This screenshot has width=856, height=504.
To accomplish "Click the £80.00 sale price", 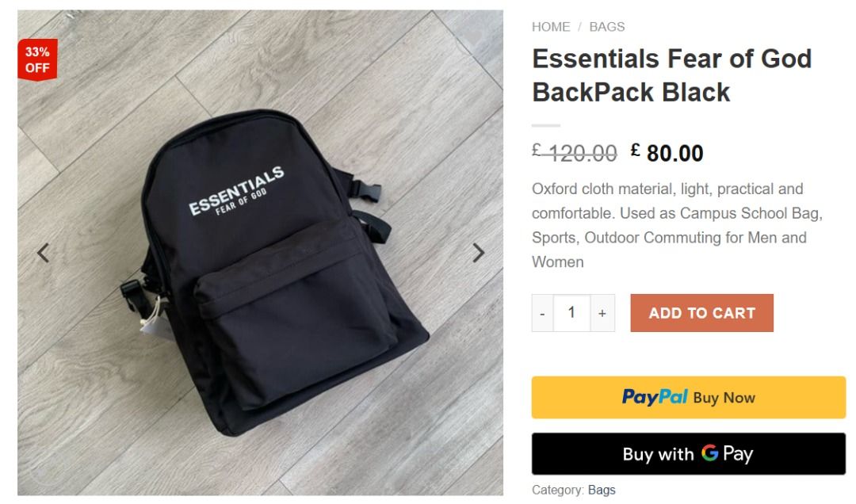I will [x=667, y=154].
